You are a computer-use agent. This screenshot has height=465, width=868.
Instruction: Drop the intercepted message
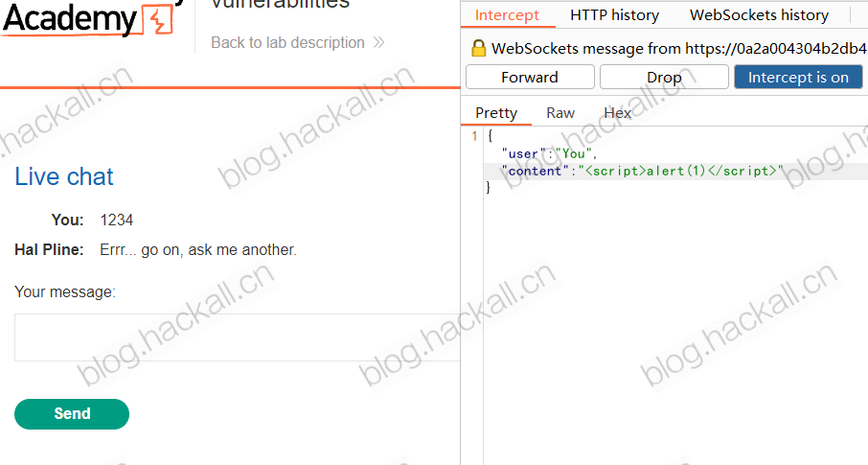tap(664, 77)
